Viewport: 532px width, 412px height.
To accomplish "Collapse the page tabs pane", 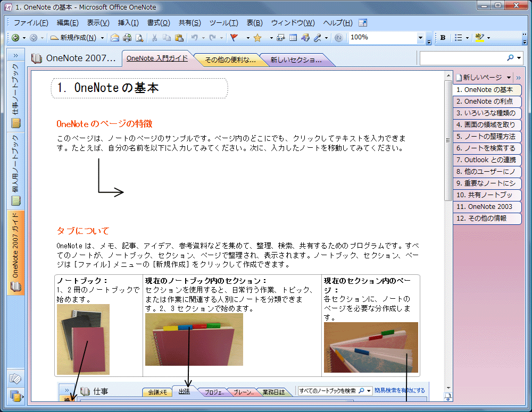I will pyautogui.click(x=518, y=78).
